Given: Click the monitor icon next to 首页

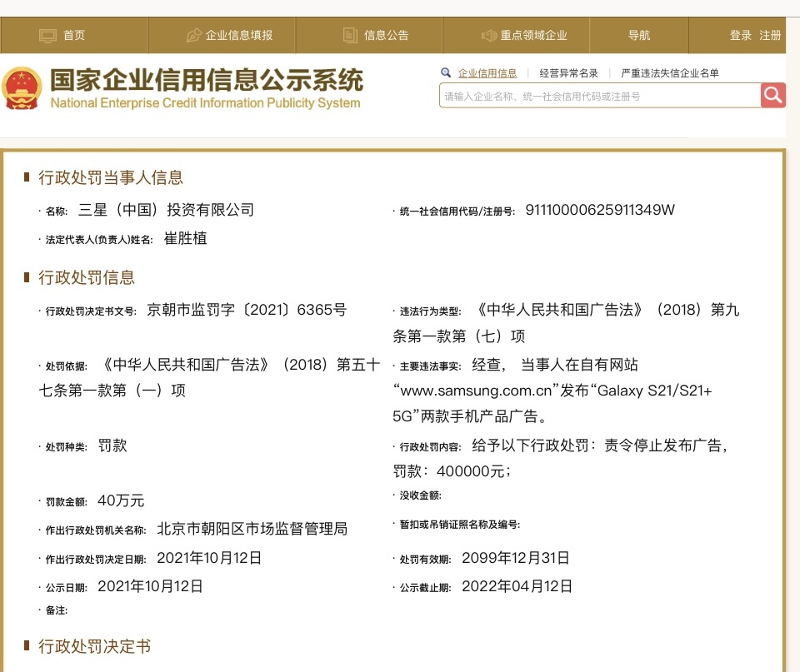Looking at the screenshot, I should pos(48,36).
